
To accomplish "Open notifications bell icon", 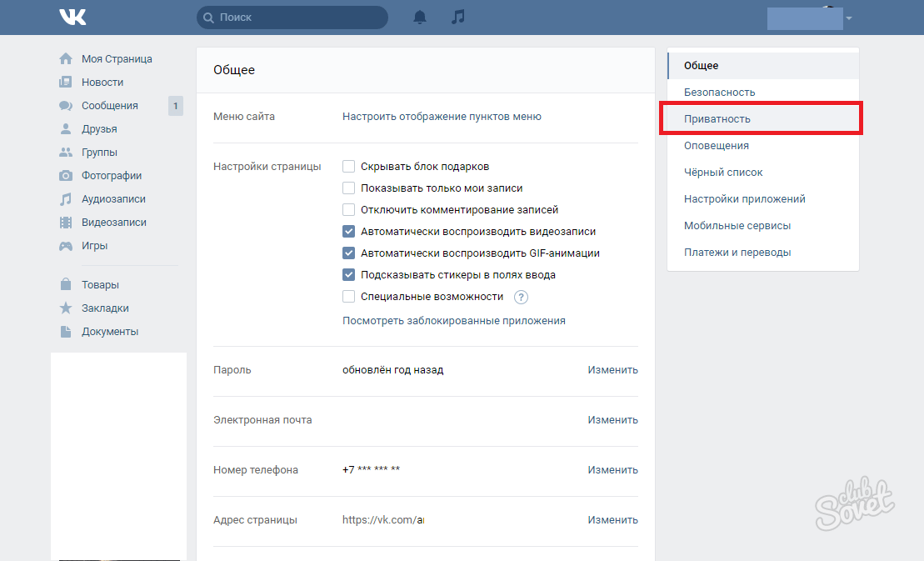I will [421, 18].
